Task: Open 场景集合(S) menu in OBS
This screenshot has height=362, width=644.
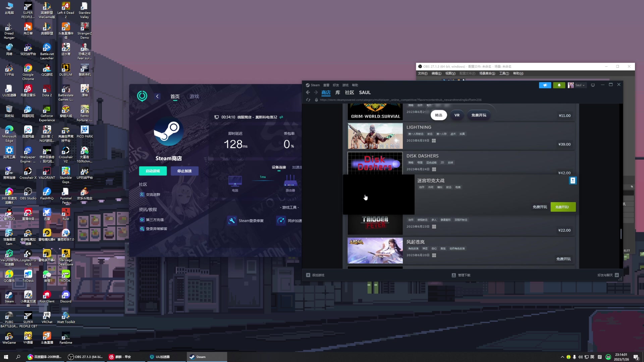Action: tap(487, 73)
